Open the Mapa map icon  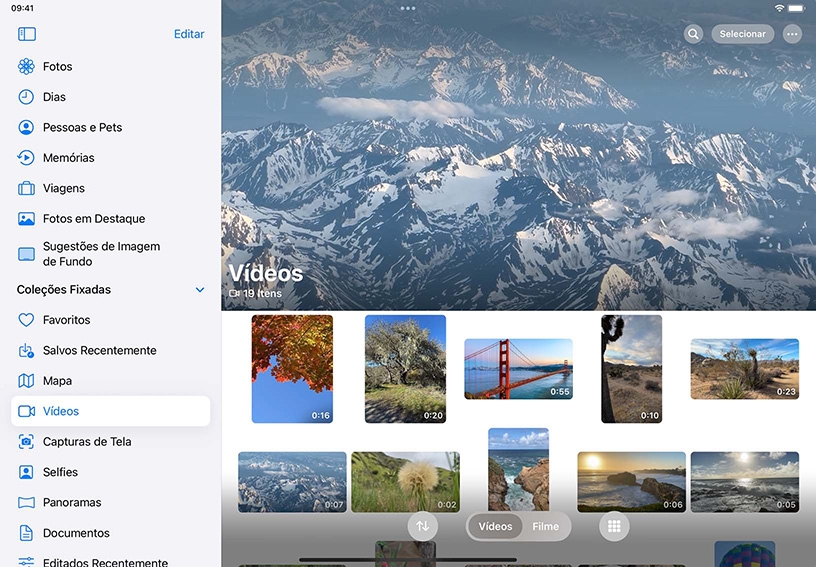click(x=26, y=381)
